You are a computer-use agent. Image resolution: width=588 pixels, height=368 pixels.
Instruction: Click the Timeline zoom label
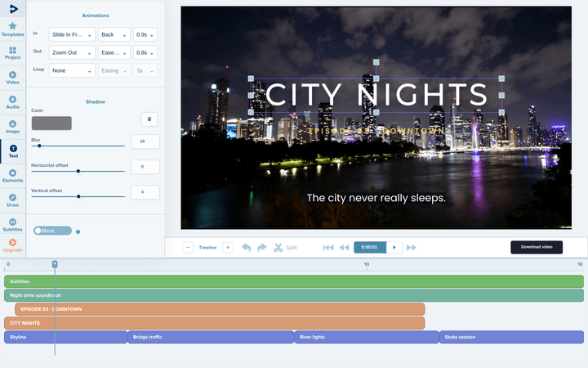coord(207,248)
